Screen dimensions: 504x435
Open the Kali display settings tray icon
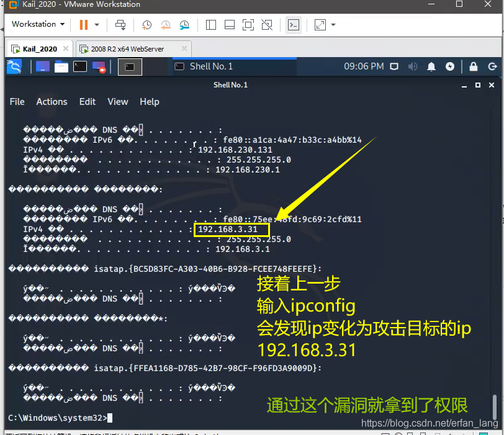(x=394, y=66)
